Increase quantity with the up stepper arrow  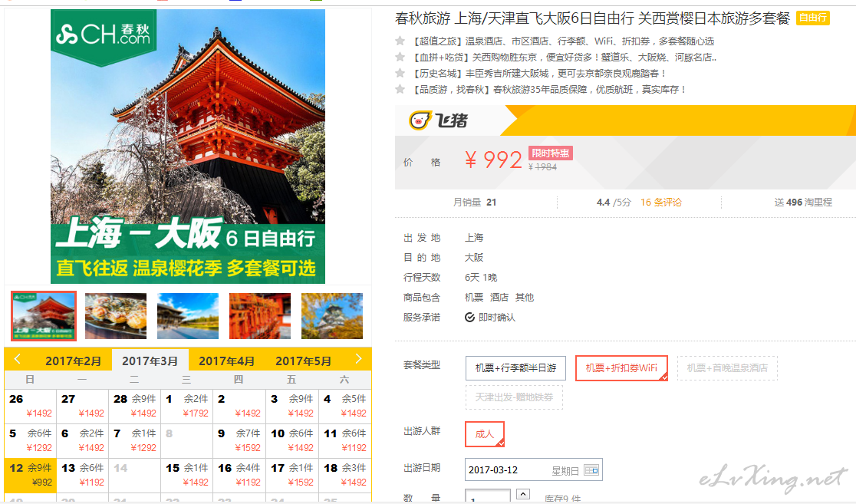tap(523, 494)
